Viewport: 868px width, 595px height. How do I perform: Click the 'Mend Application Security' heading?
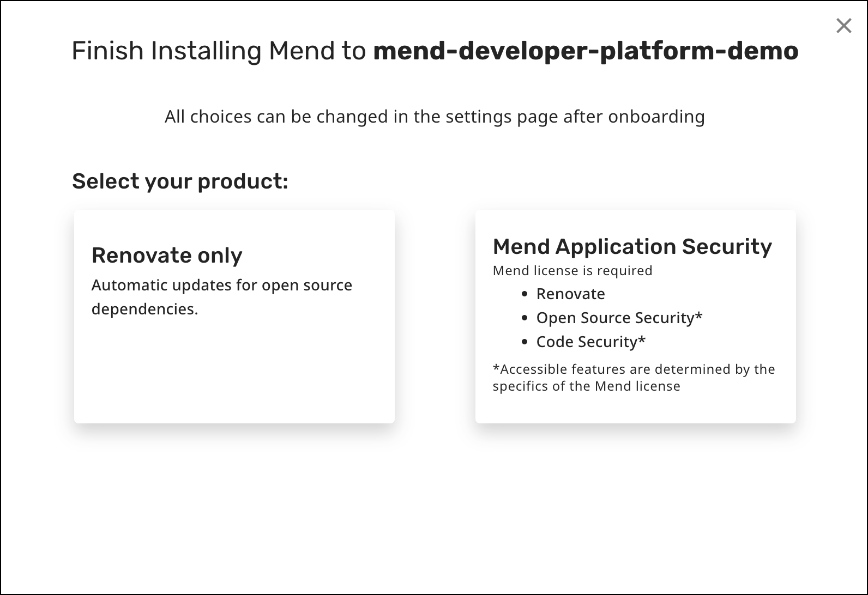click(x=632, y=247)
